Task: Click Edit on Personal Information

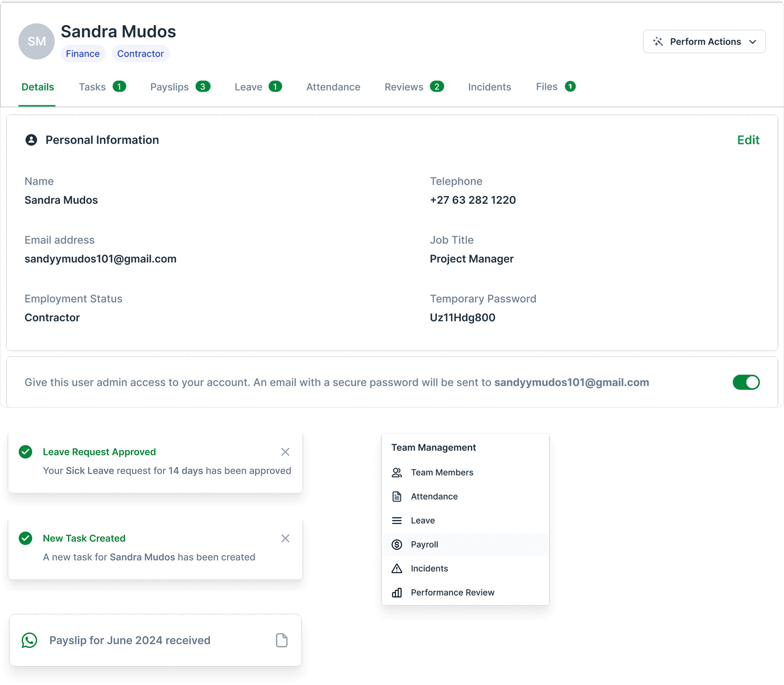Action: point(748,140)
